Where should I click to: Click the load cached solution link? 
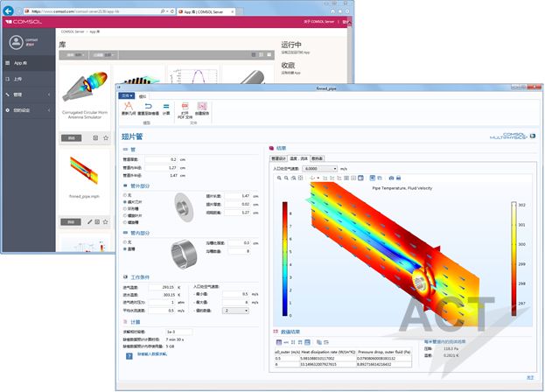(x=152, y=354)
